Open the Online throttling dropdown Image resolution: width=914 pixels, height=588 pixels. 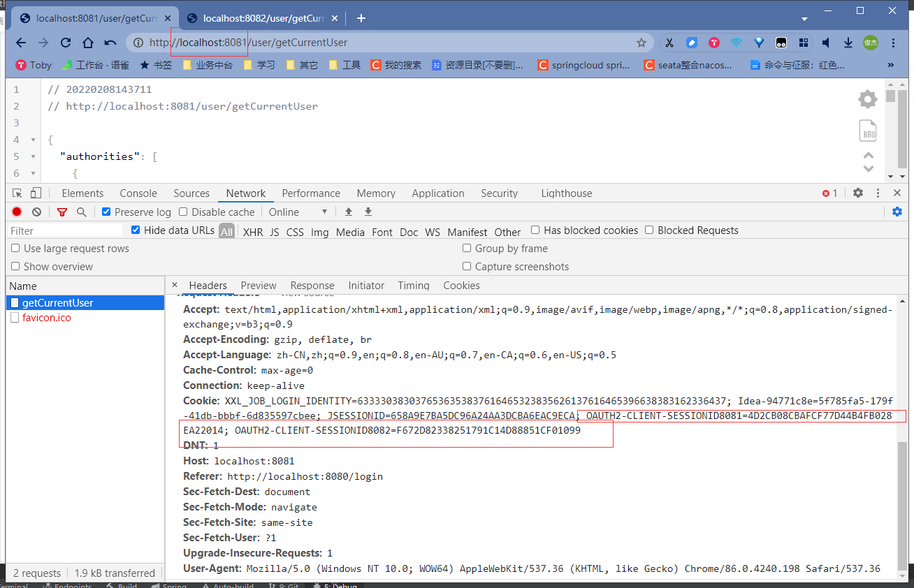(298, 212)
